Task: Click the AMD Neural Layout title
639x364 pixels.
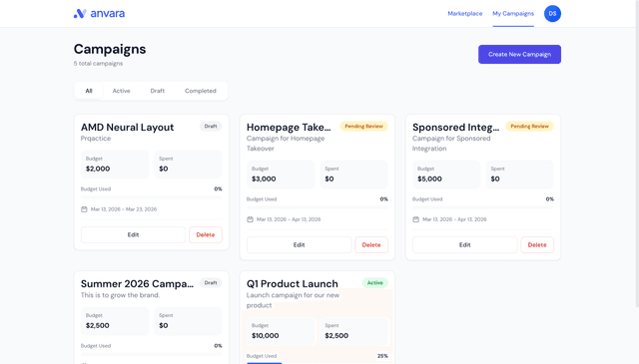Action: (127, 127)
